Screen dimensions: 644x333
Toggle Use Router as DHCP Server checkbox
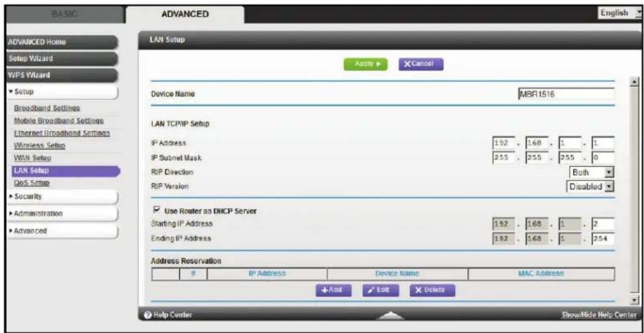click(x=155, y=211)
